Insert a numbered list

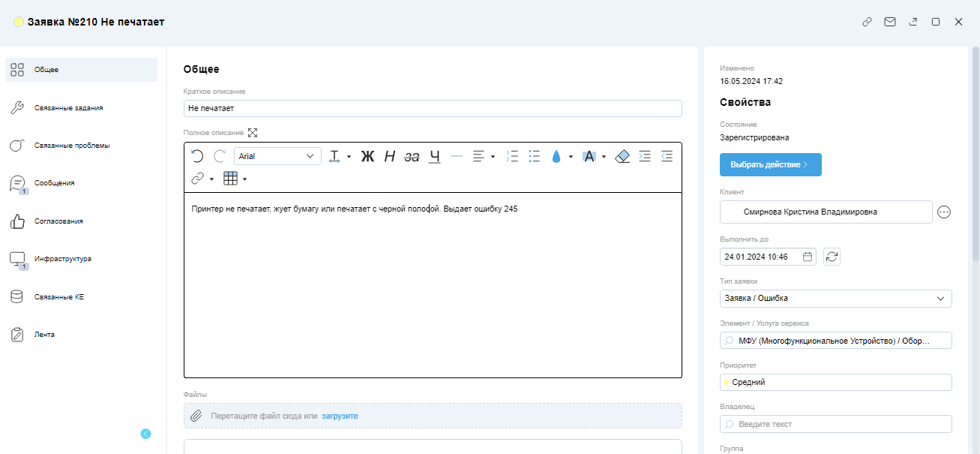pos(512,156)
